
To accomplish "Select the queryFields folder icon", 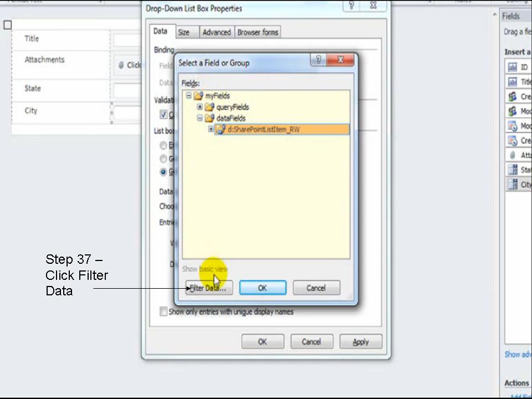I will [209, 107].
